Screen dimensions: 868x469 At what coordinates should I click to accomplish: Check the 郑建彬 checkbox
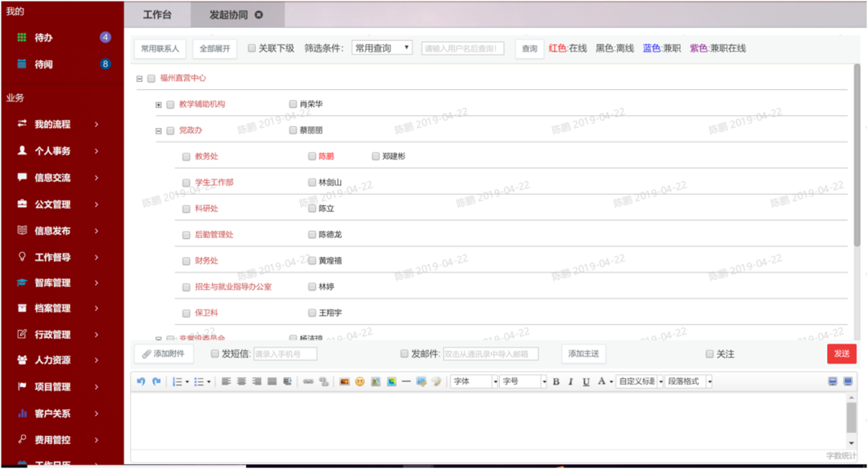tap(376, 156)
